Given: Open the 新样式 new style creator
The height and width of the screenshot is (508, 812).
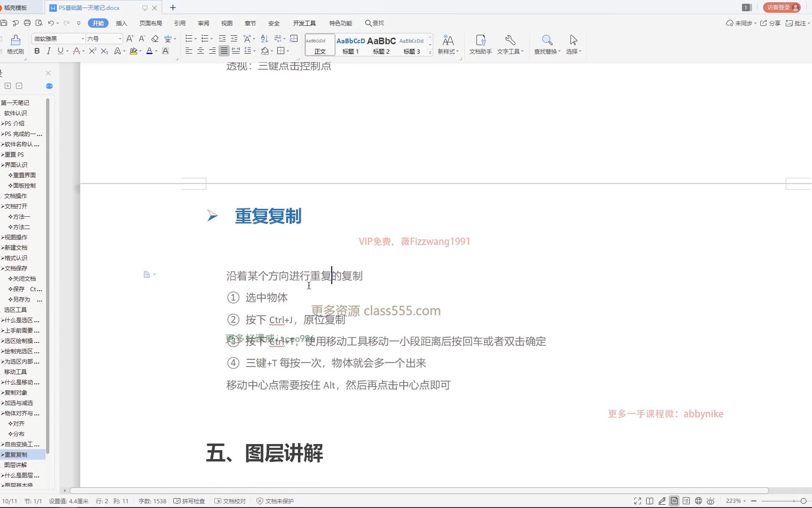Looking at the screenshot, I should click(448, 45).
